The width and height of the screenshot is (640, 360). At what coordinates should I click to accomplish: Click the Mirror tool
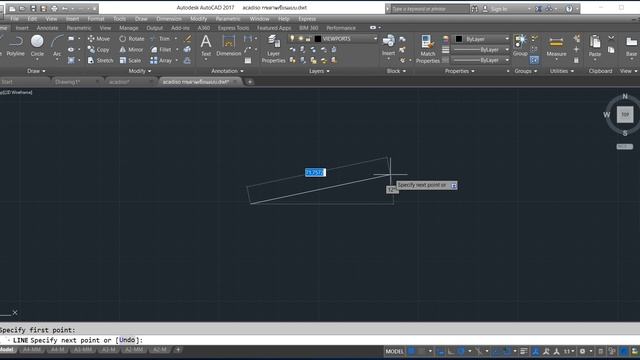click(131, 50)
